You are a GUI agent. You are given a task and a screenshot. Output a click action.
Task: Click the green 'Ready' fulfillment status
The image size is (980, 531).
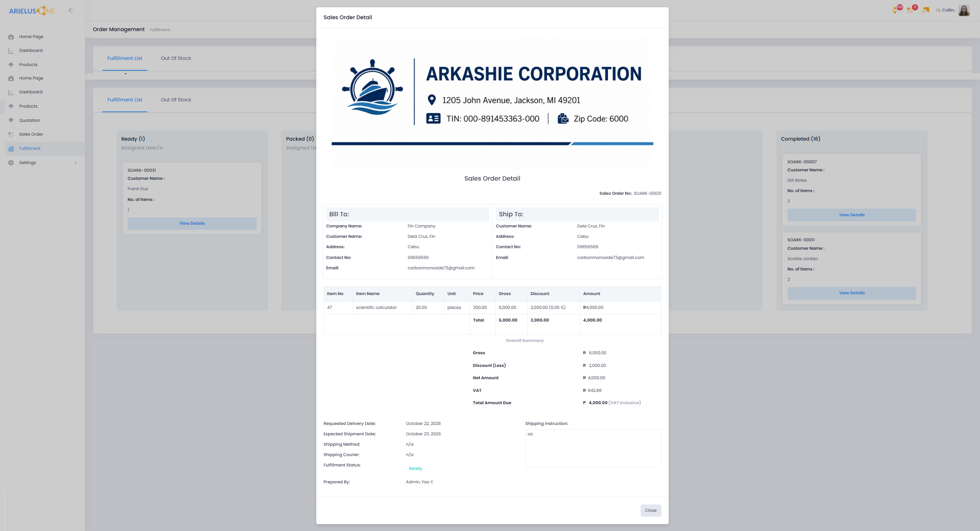pos(415,468)
